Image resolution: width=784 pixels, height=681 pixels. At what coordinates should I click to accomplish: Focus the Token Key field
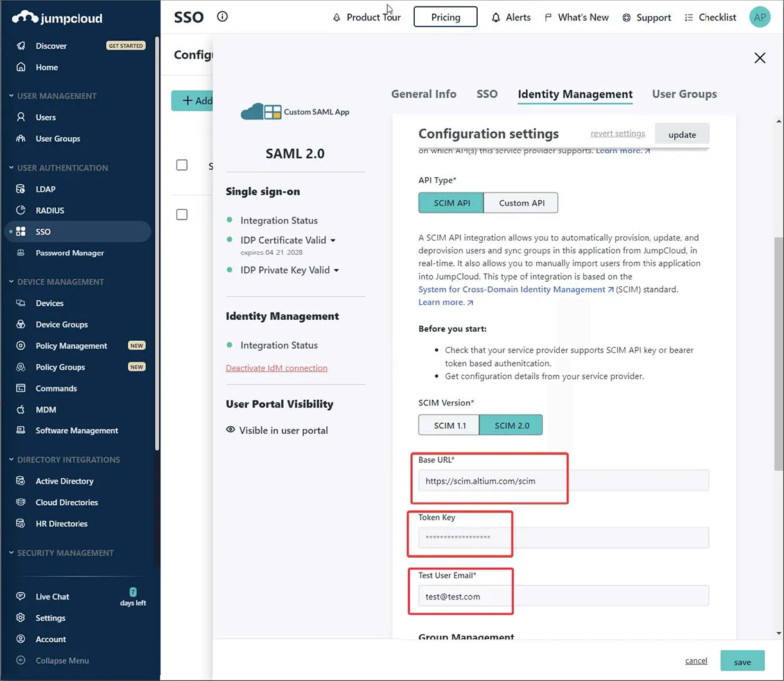(x=563, y=537)
